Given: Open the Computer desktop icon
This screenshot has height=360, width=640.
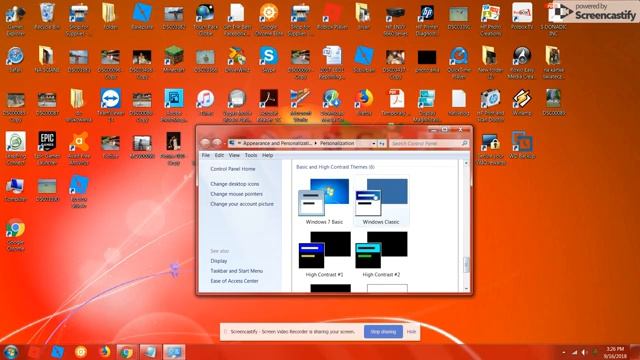Looking at the screenshot, I should pos(15,190).
